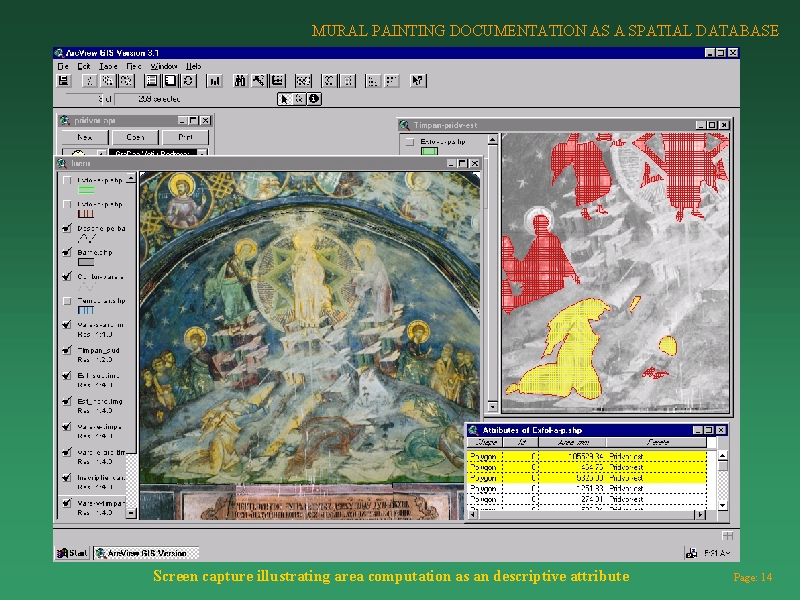The width and height of the screenshot is (800, 600).
Task: Click the red hatched legend symbol swatch
Action: (86, 214)
